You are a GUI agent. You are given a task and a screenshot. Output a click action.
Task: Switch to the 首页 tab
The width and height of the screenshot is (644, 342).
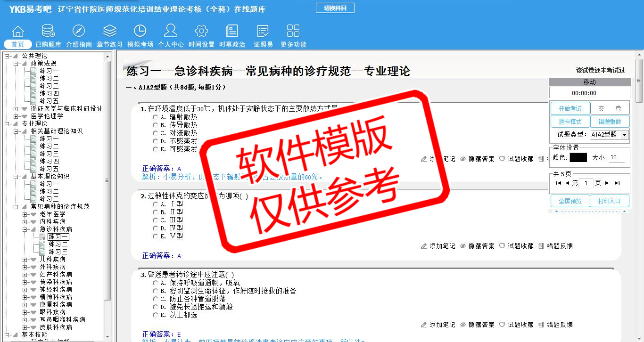pos(18,44)
